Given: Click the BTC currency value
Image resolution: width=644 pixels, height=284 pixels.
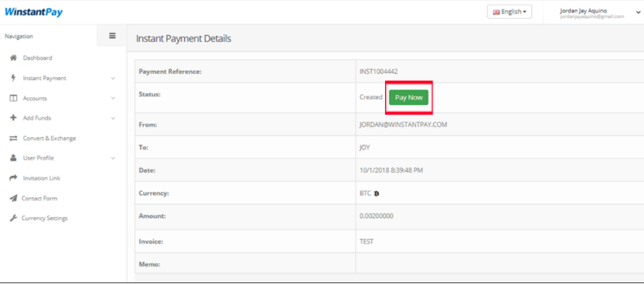Looking at the screenshot, I should [x=365, y=193].
